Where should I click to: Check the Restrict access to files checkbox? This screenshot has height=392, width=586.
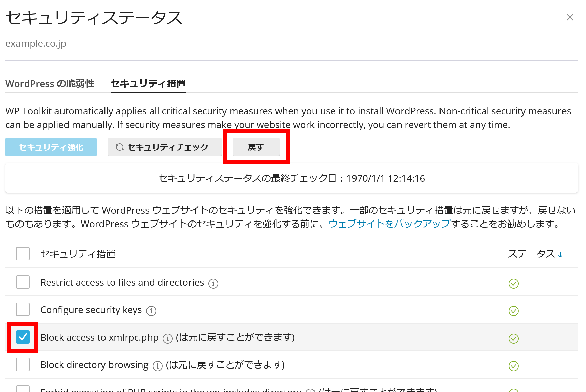[x=23, y=282]
